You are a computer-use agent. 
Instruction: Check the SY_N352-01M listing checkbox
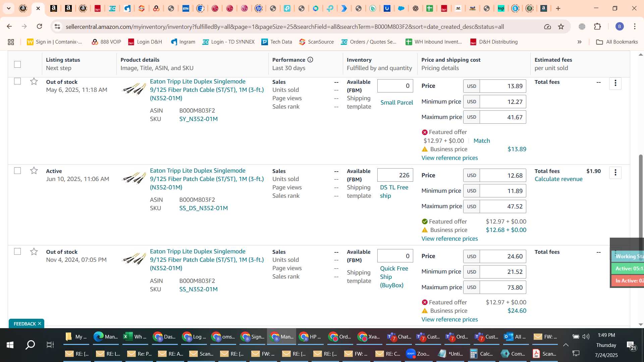(x=17, y=81)
